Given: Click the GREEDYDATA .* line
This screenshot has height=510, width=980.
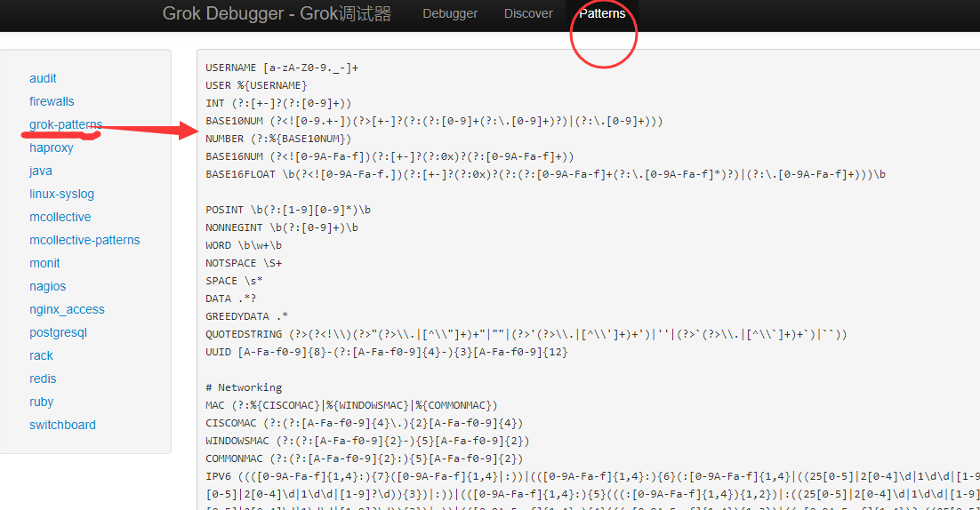Looking at the screenshot, I should point(247,316).
